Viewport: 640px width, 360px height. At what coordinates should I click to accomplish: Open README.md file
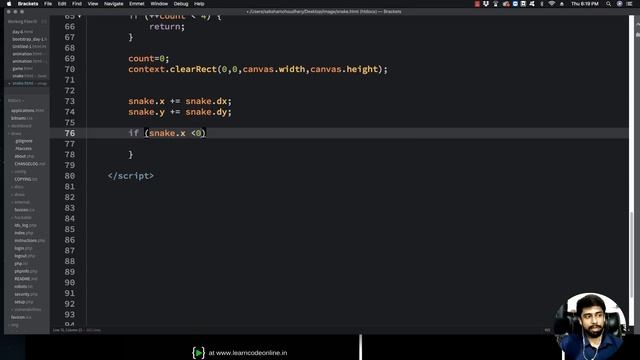tap(25, 279)
